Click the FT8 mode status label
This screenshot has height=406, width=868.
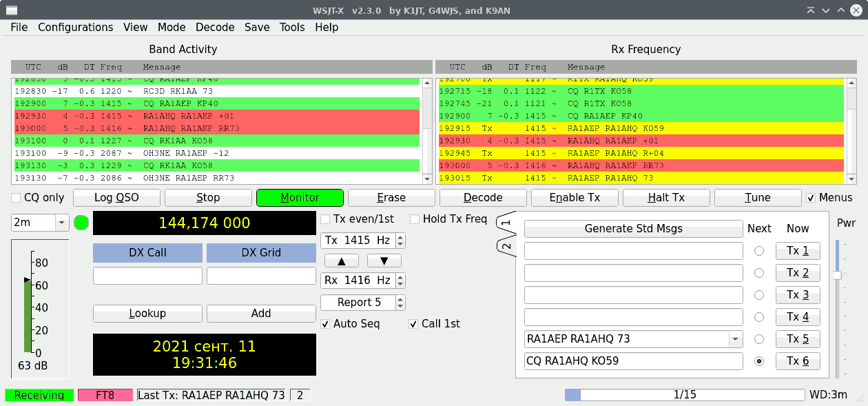[105, 395]
